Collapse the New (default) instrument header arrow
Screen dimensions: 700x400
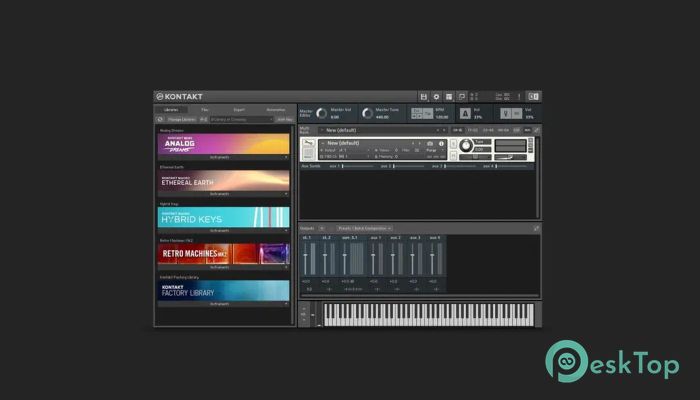323,143
